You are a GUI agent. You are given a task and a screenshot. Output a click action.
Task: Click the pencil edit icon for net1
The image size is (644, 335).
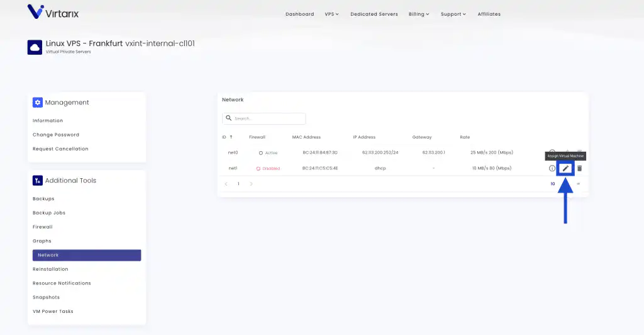coord(565,168)
